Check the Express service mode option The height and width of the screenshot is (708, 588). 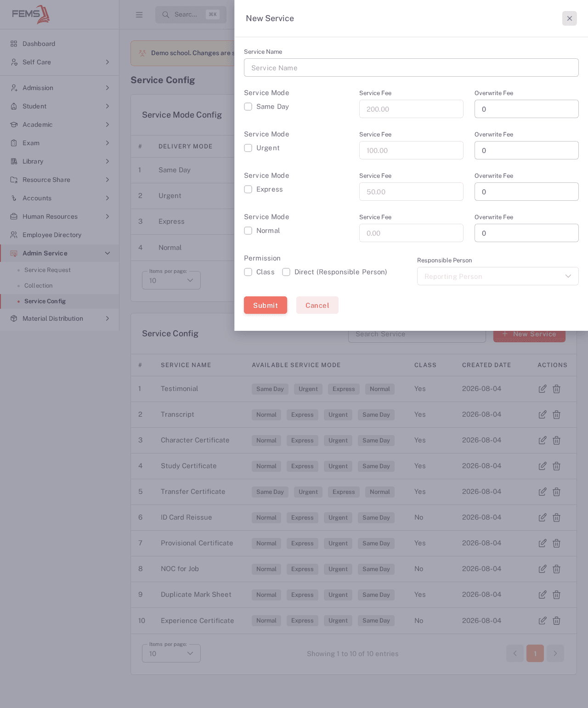point(248,189)
